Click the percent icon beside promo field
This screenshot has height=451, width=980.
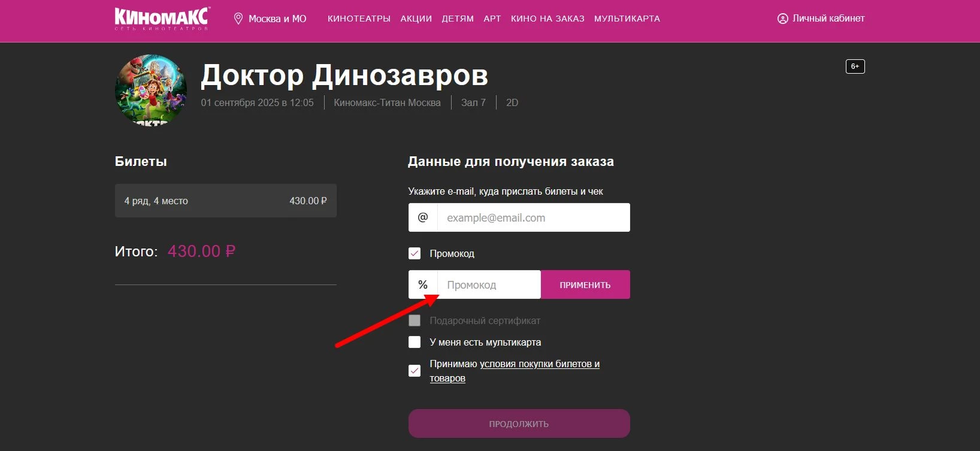pyautogui.click(x=423, y=284)
